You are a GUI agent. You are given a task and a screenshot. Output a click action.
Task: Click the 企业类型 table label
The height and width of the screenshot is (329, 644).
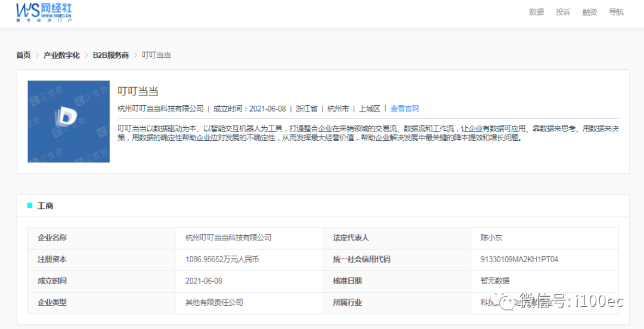tap(52, 302)
